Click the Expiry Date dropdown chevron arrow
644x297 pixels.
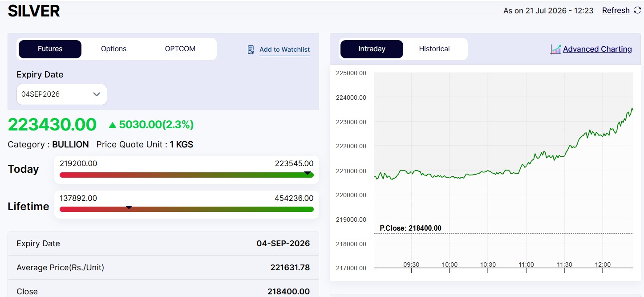click(97, 94)
